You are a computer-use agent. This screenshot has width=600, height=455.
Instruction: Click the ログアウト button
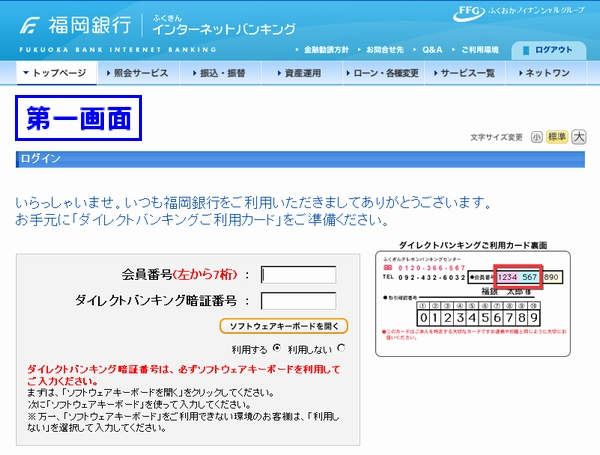(548, 50)
